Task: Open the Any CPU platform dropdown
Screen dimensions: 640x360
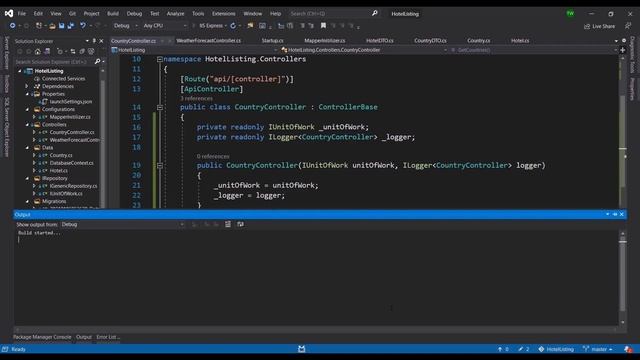Action: pos(164,26)
